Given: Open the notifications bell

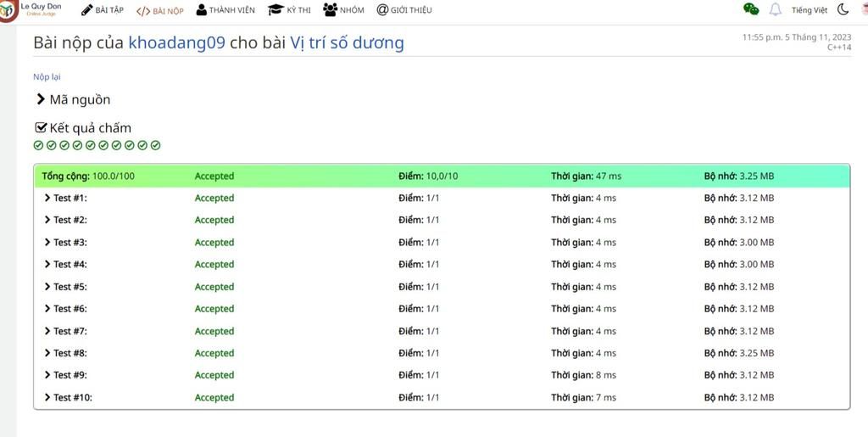Looking at the screenshot, I should pyautogui.click(x=775, y=9).
